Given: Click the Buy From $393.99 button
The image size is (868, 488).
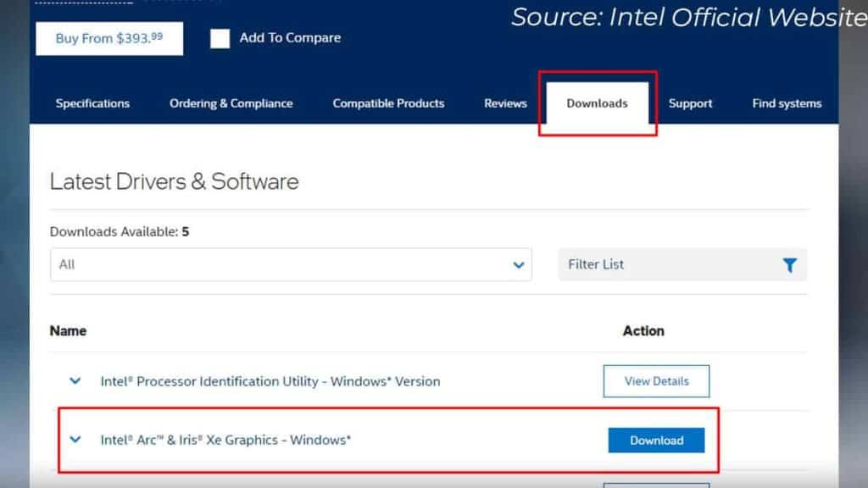Looking at the screenshot, I should [x=108, y=38].
